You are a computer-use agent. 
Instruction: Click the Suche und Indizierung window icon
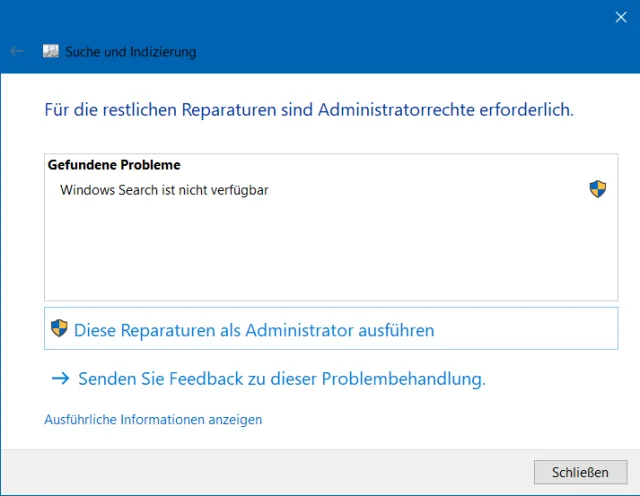[51, 51]
